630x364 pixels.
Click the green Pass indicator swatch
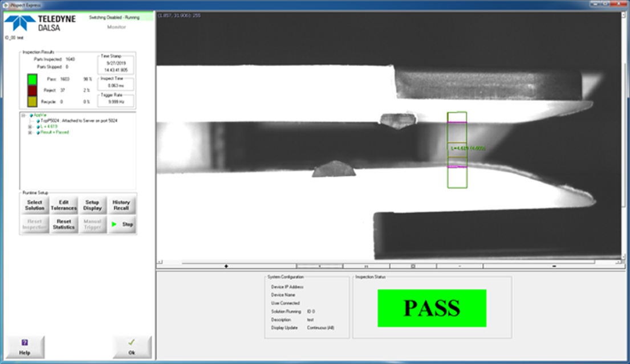(x=32, y=79)
